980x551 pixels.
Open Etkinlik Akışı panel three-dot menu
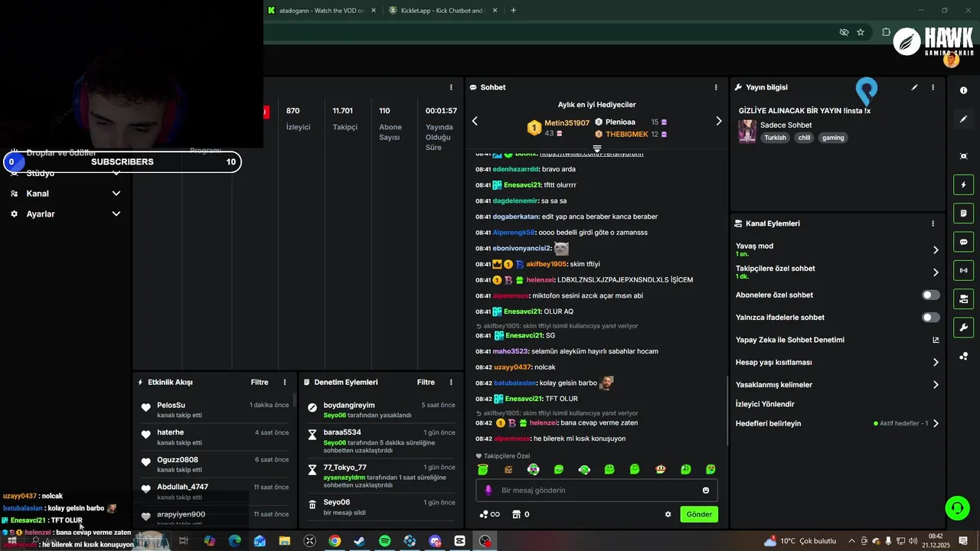[285, 382]
